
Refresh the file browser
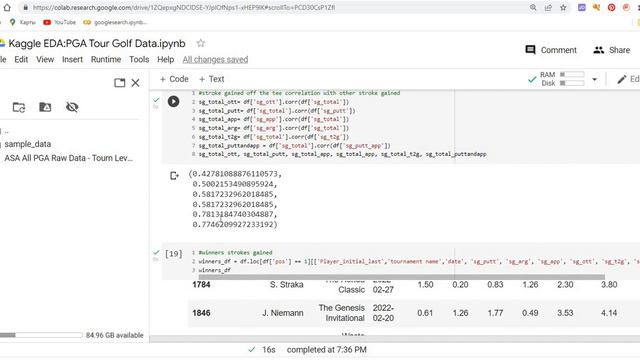pos(19,107)
